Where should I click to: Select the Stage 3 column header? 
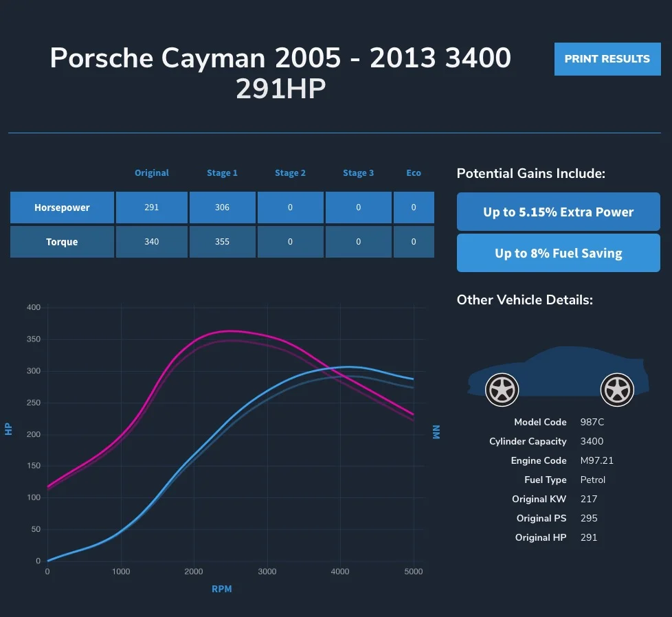coord(358,172)
